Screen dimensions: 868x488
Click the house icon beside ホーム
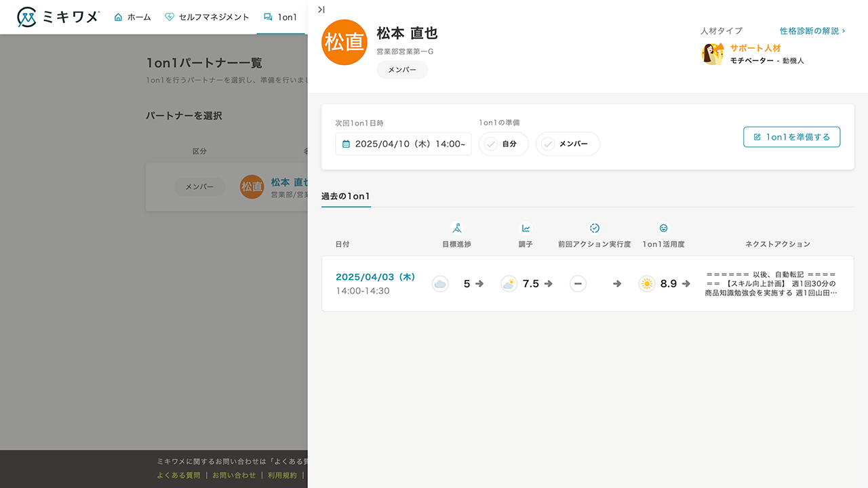click(119, 17)
